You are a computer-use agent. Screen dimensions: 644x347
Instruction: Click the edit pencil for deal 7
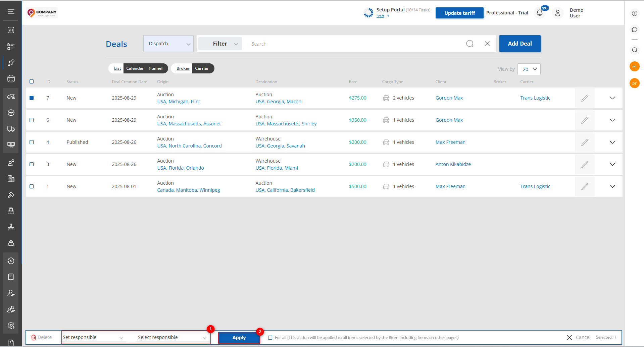pos(585,98)
